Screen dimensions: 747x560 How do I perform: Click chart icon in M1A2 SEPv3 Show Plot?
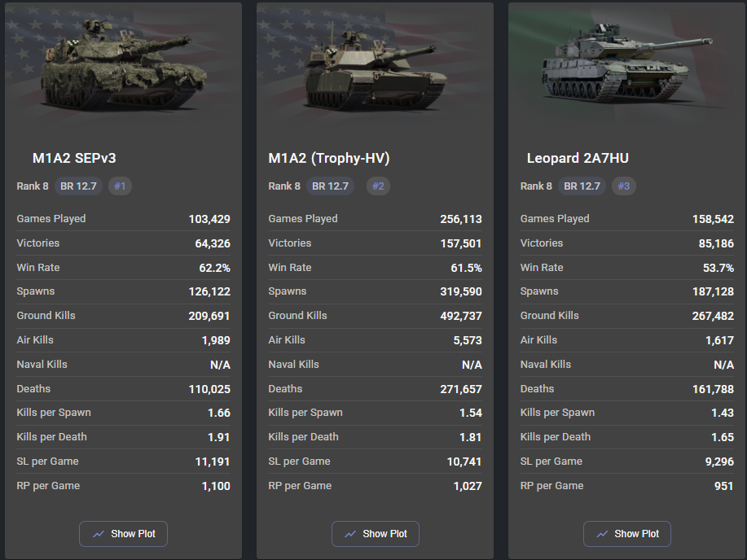coord(99,534)
